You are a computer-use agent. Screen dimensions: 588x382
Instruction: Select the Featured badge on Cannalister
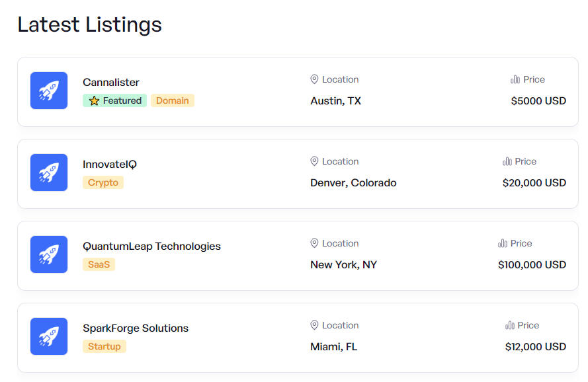point(115,101)
